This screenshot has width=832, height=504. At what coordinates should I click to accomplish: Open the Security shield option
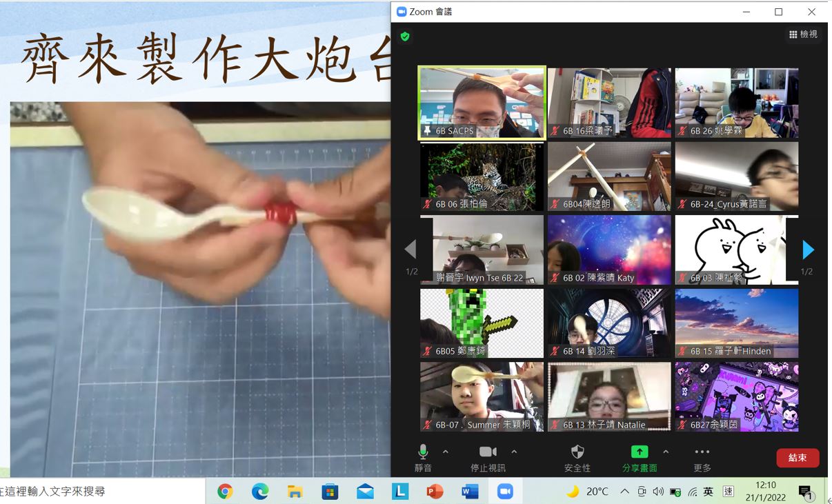(577, 452)
